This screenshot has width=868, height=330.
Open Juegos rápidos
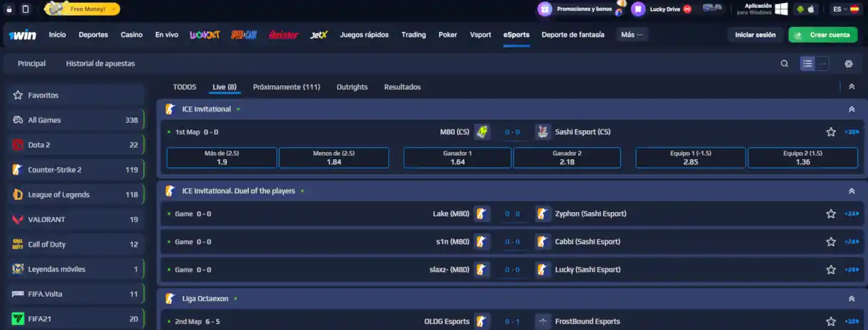tap(364, 35)
